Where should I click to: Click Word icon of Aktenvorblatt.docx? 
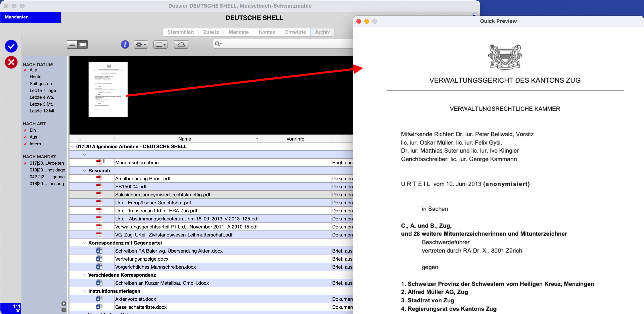point(99,299)
